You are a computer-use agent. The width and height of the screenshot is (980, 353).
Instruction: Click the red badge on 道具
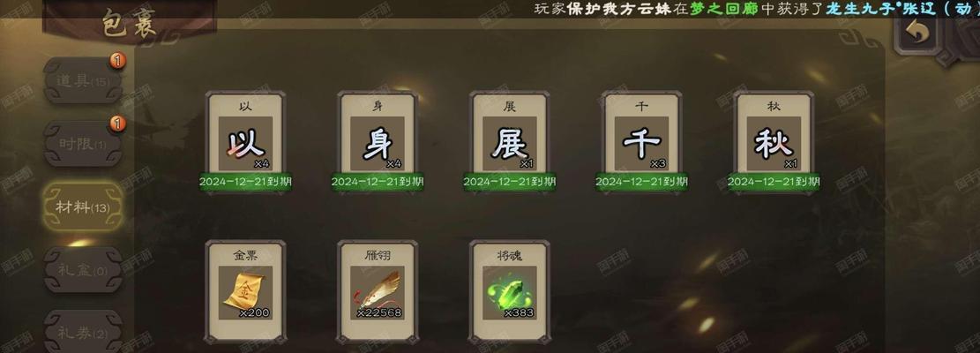117,61
